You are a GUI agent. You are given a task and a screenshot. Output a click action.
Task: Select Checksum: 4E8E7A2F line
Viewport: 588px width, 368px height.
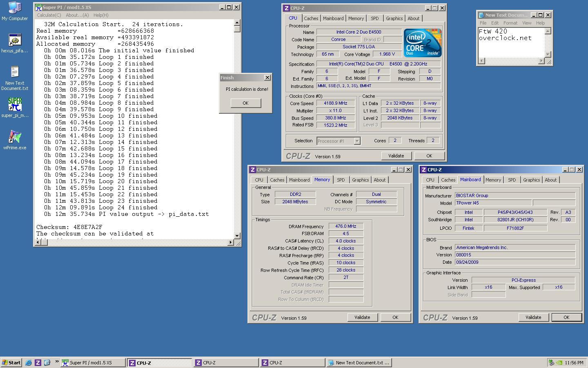click(69, 227)
